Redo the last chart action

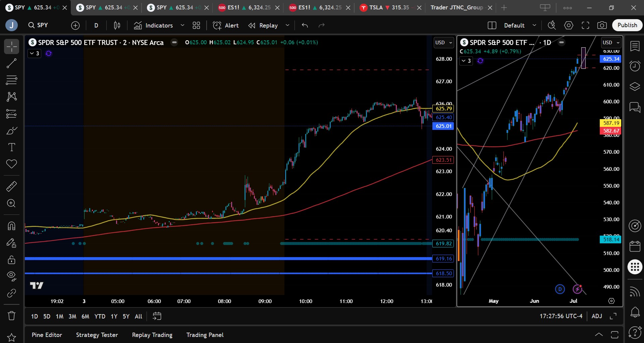[x=321, y=25]
